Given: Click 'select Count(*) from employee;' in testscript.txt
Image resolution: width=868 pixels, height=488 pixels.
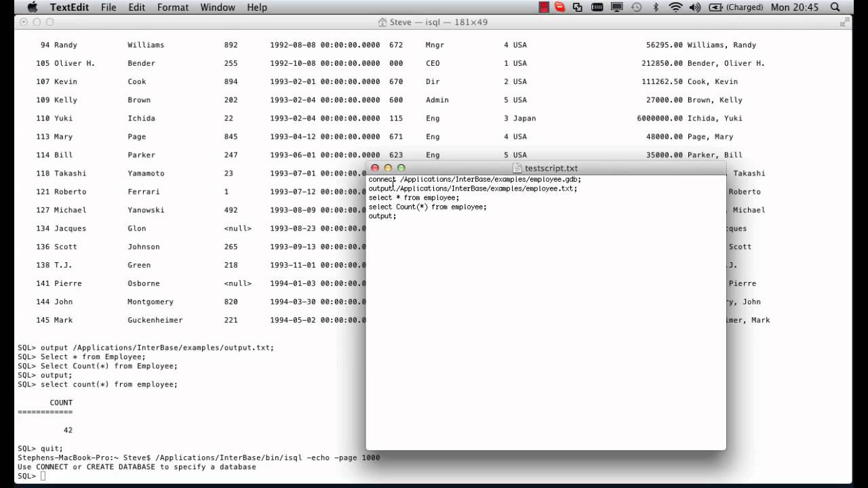Looking at the screenshot, I should pos(427,207).
